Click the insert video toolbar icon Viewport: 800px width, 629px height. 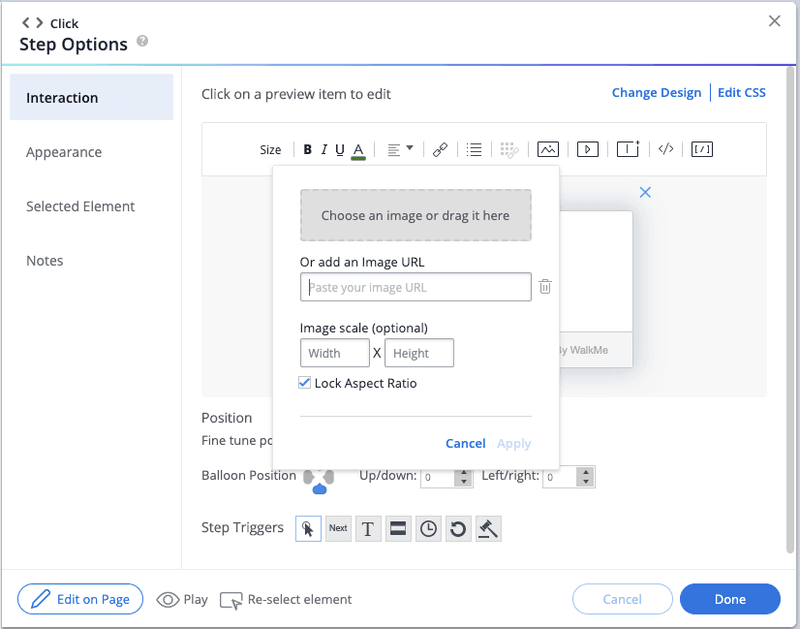click(588, 150)
